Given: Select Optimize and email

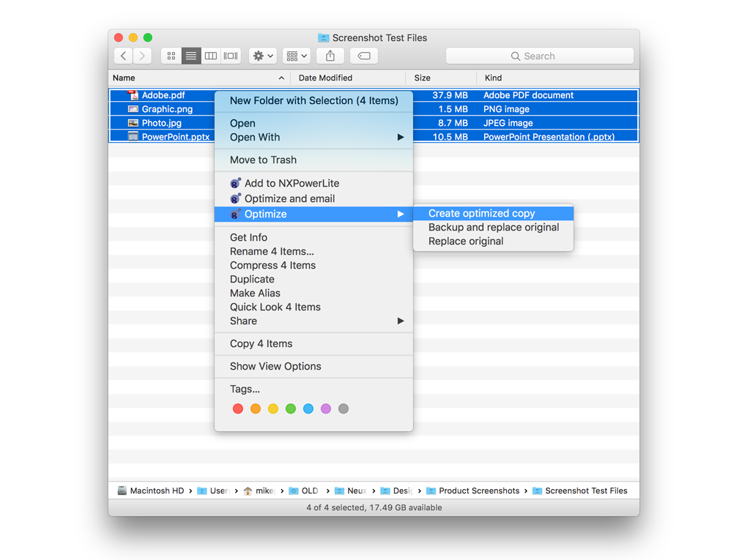Looking at the screenshot, I should 313,198.
